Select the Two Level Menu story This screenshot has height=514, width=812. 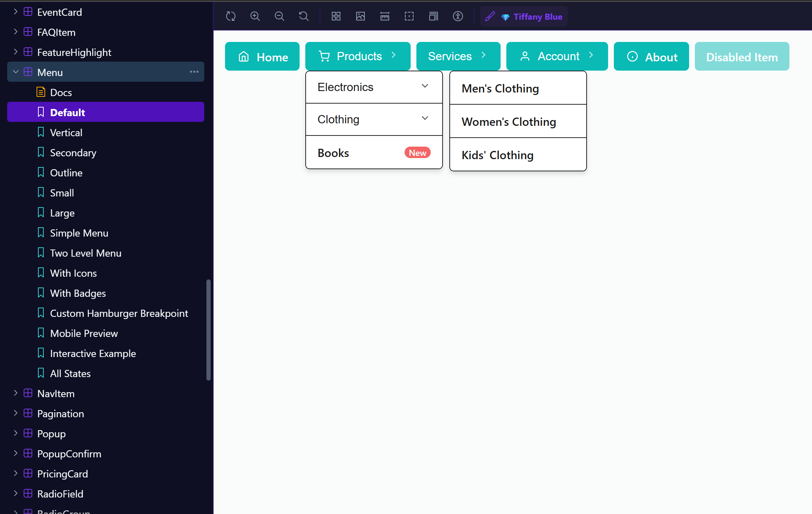pos(85,253)
